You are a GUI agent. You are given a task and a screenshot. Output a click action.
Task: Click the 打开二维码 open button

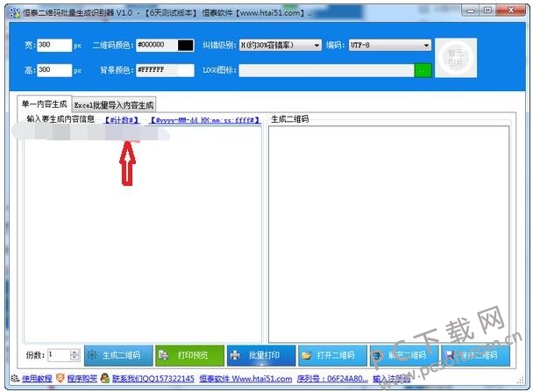pyautogui.click(x=332, y=356)
